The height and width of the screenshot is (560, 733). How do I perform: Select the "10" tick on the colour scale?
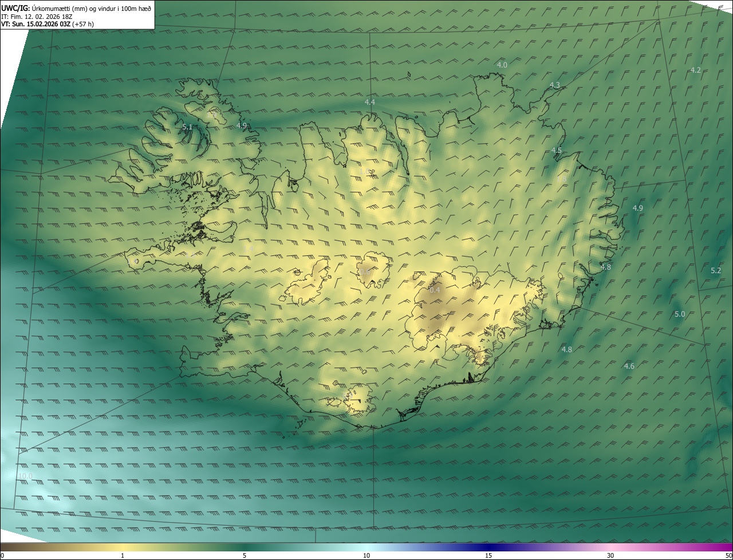[x=366, y=555]
